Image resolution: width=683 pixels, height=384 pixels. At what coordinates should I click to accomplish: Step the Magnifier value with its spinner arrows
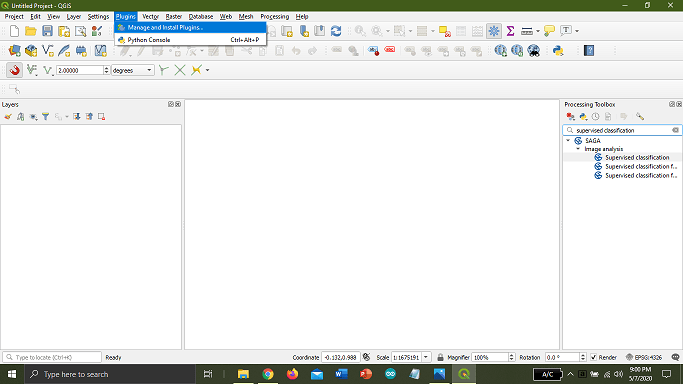pyautogui.click(x=511, y=357)
